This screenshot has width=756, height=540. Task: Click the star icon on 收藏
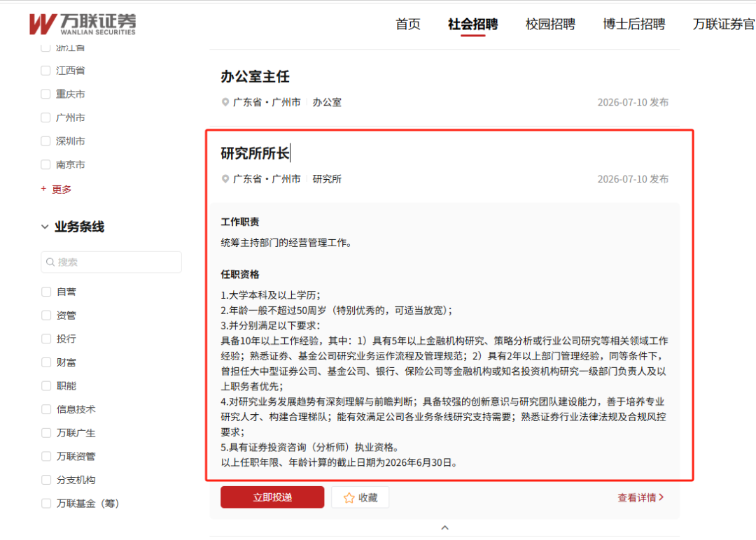[349, 497]
